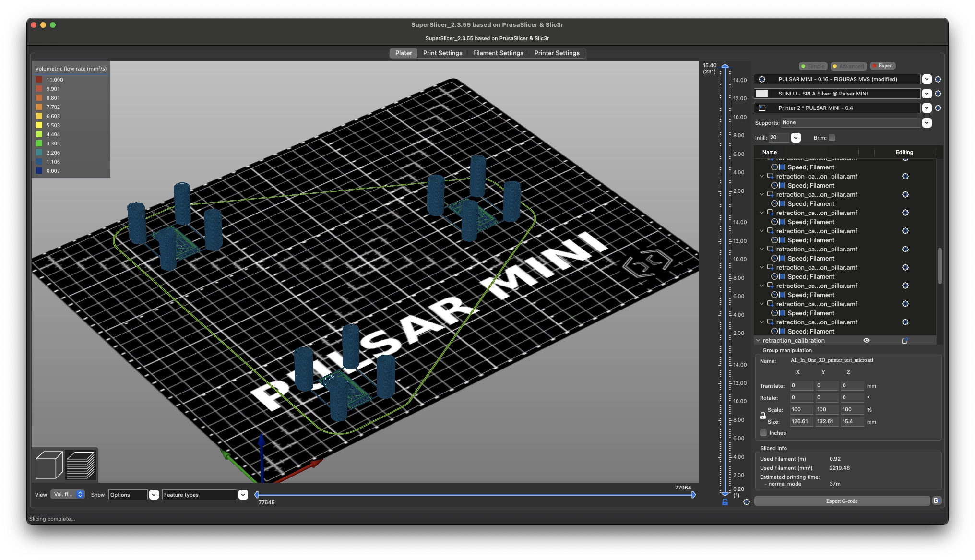The image size is (975, 560).
Task: Click editing cog for third ...on_pillar.amf row
Action: point(905,213)
